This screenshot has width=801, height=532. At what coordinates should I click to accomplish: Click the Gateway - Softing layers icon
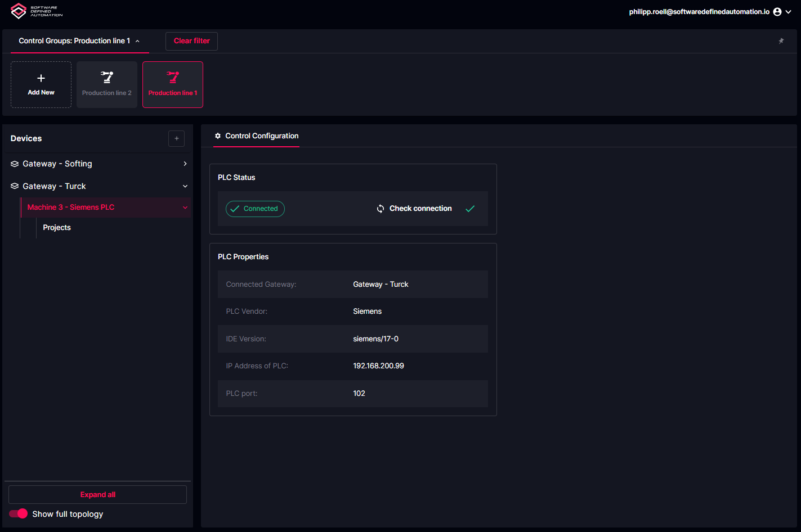(x=15, y=164)
